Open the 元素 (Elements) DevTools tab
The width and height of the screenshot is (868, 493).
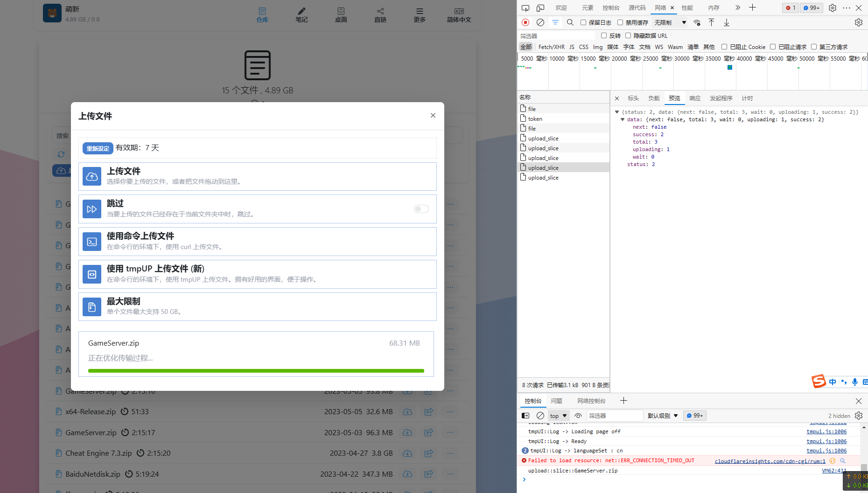(x=588, y=8)
